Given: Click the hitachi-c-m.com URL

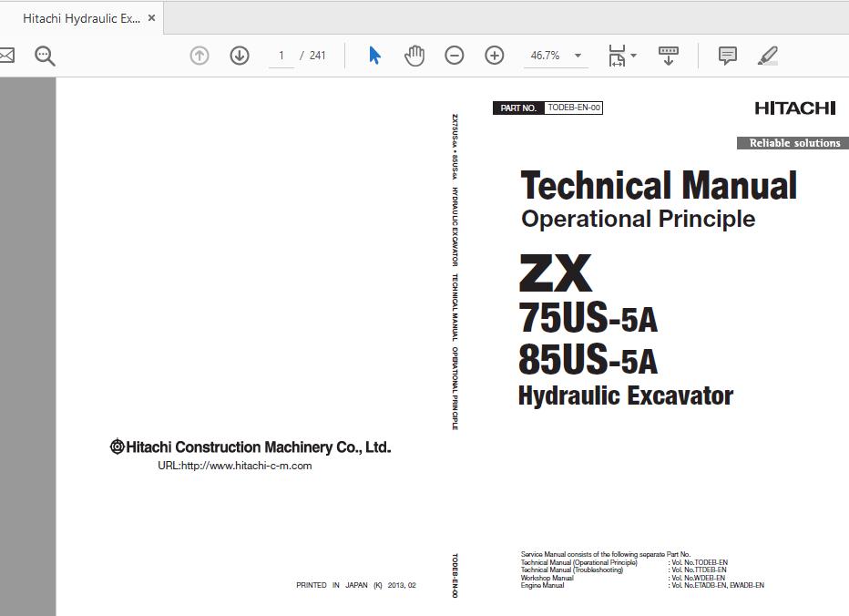Looking at the screenshot, I should (x=234, y=466).
